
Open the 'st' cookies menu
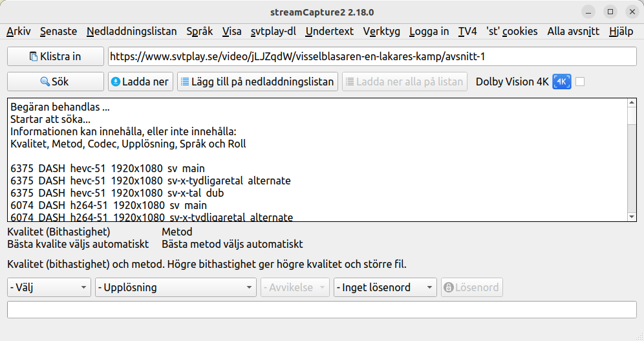[x=511, y=31]
